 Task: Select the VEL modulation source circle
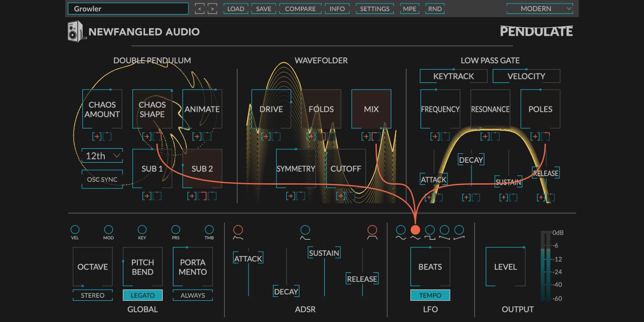click(x=75, y=229)
